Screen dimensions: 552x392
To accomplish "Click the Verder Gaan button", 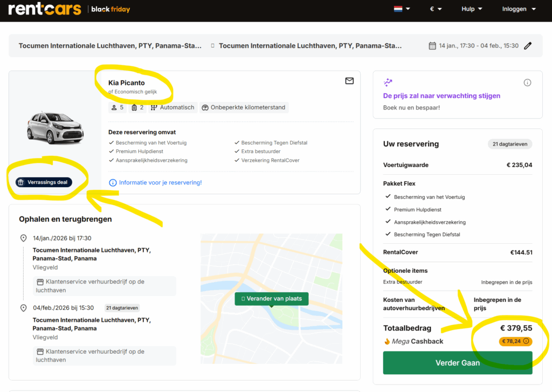I will point(457,363).
